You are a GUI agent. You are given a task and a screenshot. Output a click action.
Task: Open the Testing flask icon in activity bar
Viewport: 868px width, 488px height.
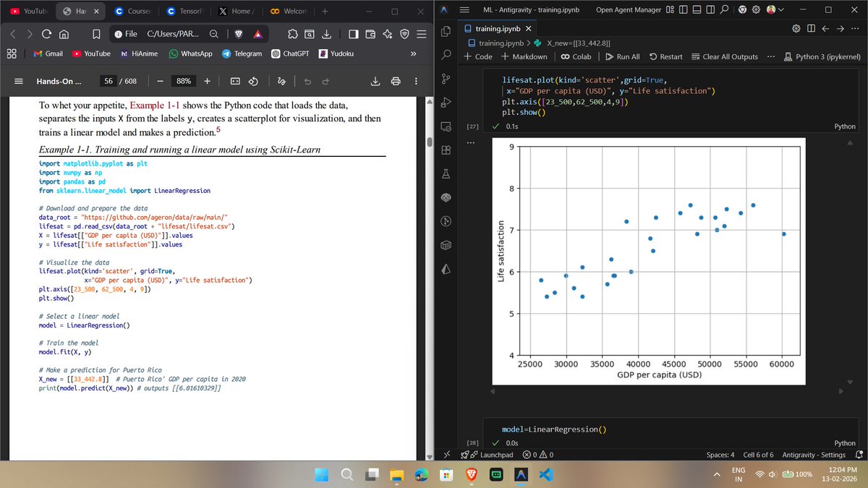tap(446, 174)
